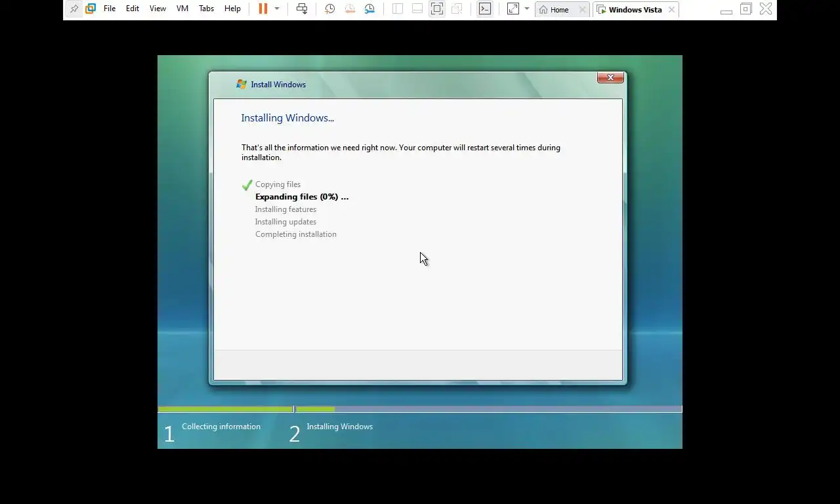The height and width of the screenshot is (504, 840).
Task: Expand the stretch display dropdown arrow
Action: point(527,9)
